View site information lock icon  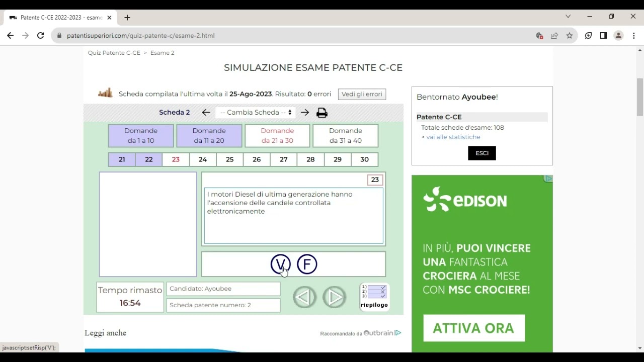click(x=59, y=36)
